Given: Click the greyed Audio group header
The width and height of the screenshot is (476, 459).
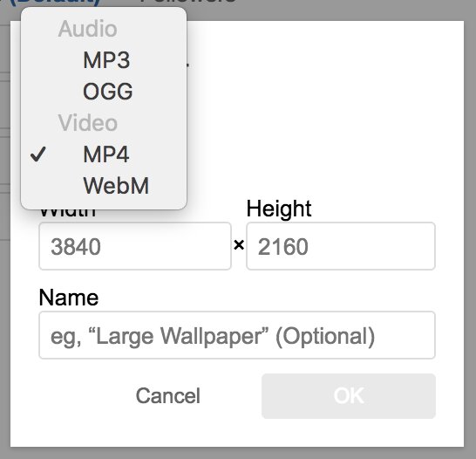Looking at the screenshot, I should [x=87, y=29].
